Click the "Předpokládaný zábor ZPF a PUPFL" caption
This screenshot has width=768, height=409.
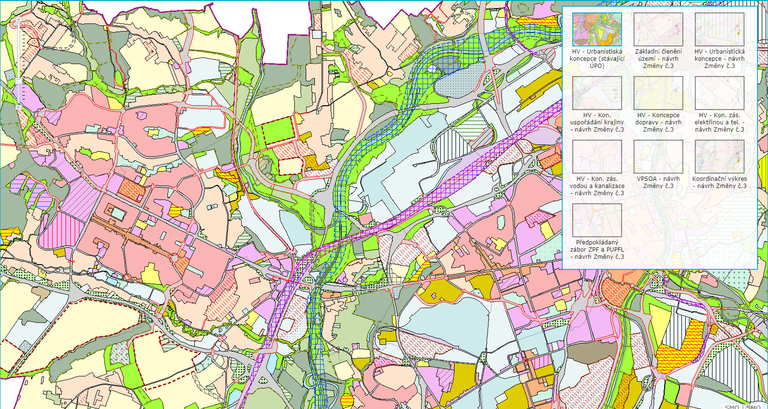pos(597,250)
